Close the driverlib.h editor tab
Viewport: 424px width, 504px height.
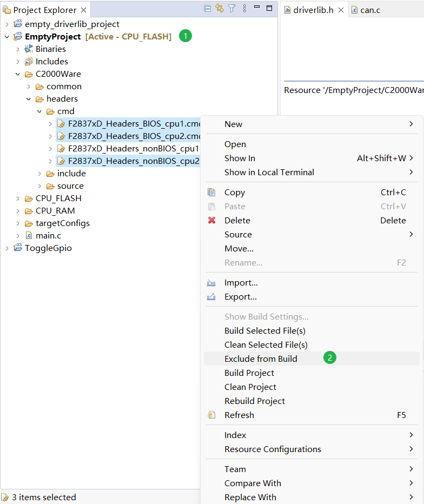click(x=341, y=10)
